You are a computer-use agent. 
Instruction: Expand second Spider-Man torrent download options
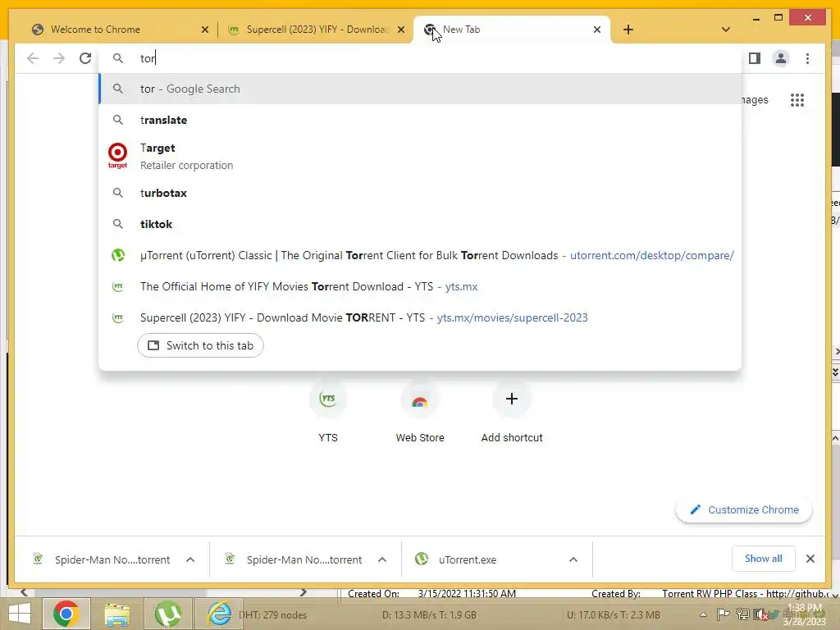(382, 559)
